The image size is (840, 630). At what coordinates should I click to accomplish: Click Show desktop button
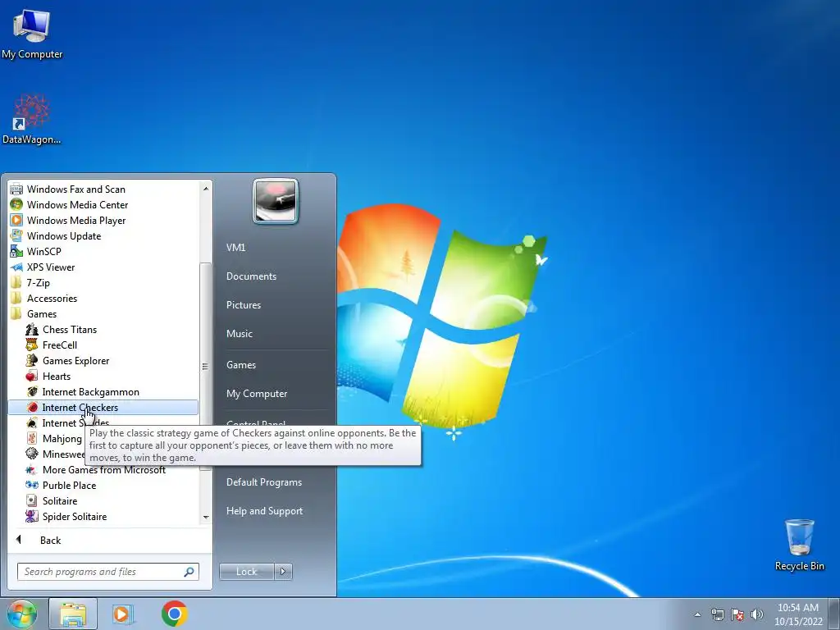(x=834, y=614)
